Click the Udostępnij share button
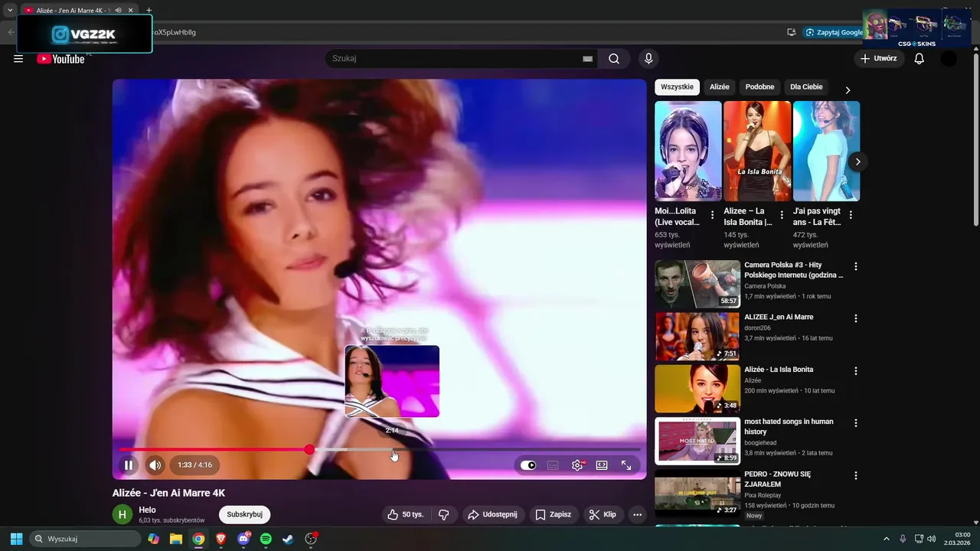This screenshot has height=551, width=980. 492,514
